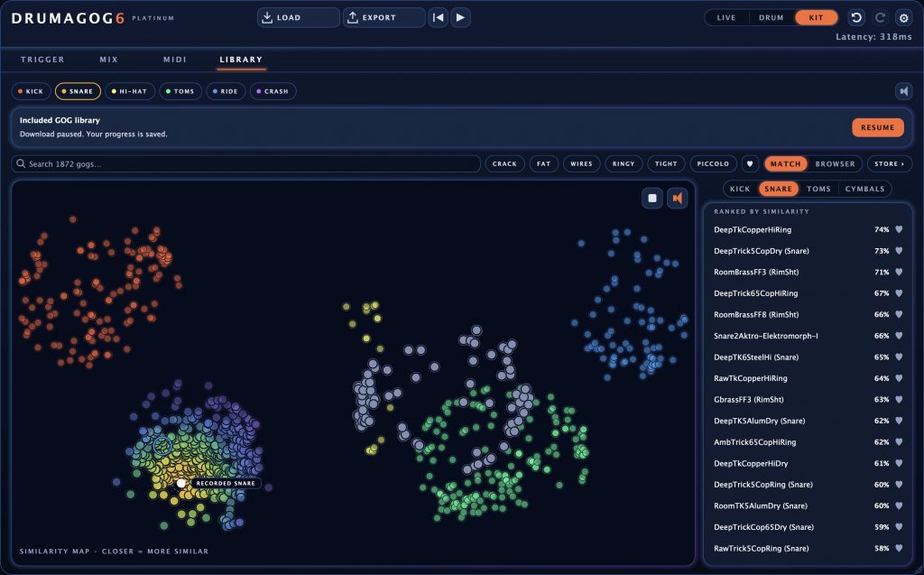
Task: Enable the FAT tag filter
Action: point(543,164)
